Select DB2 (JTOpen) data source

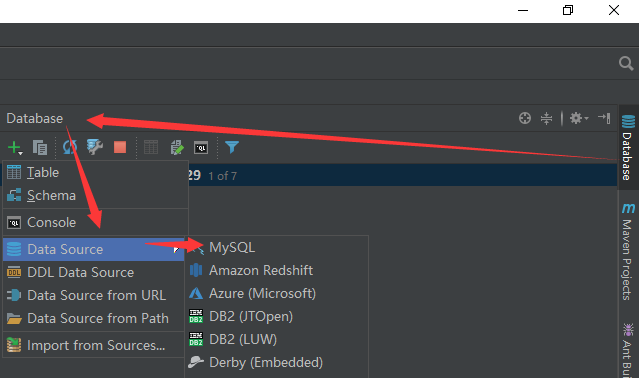click(277, 316)
